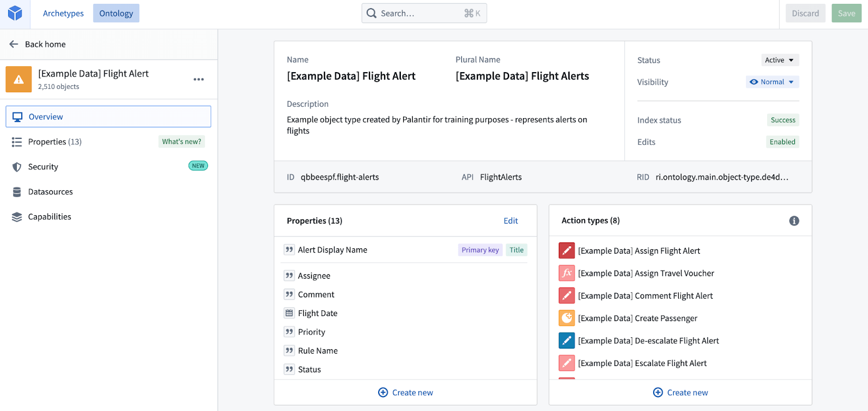This screenshot has height=411, width=868.
Task: Click the Assign Travel Voucher function icon
Action: 566,273
